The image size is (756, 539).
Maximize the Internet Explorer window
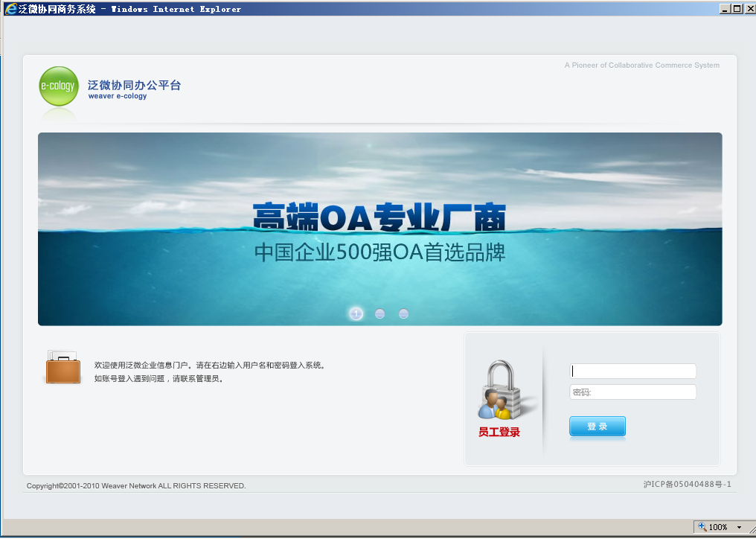[x=737, y=9]
